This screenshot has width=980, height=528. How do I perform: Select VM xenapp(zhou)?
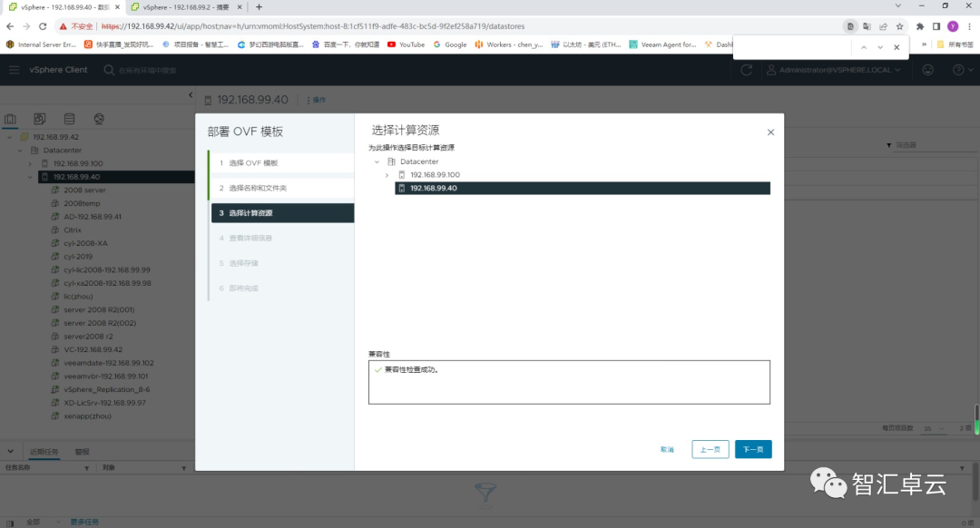coord(87,416)
